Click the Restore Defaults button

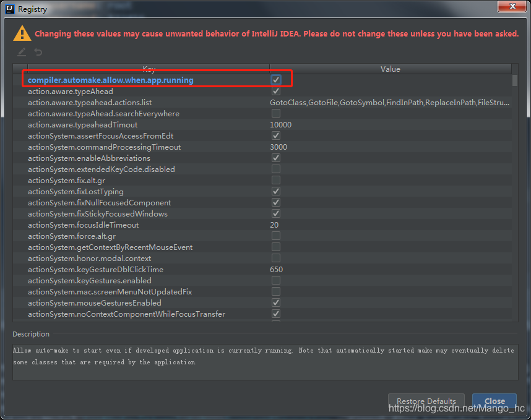426,401
